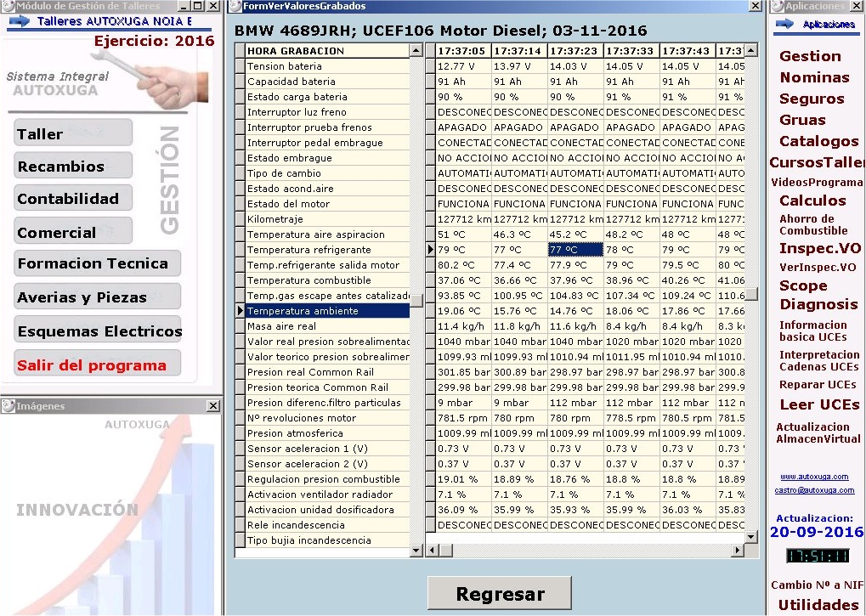Open the Recambios module
866x616 pixels.
tap(73, 167)
